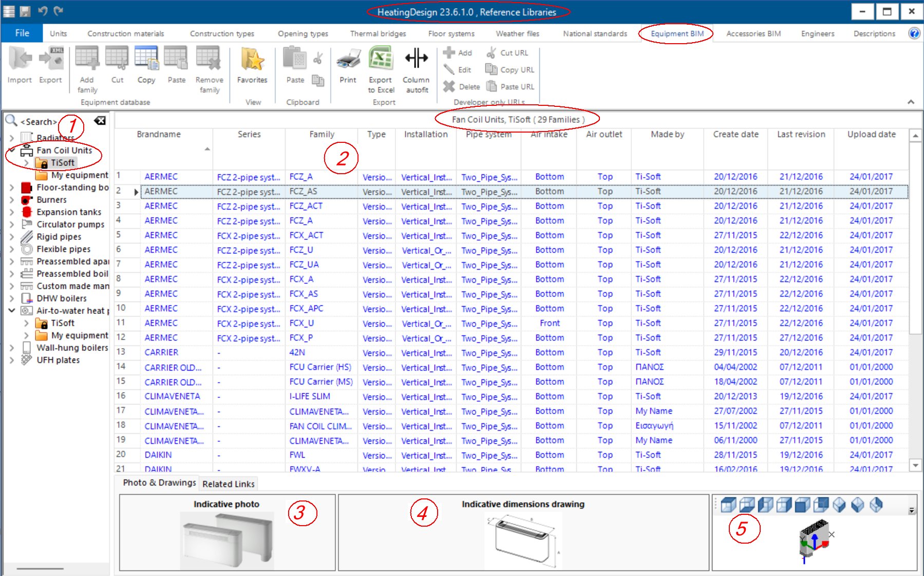This screenshot has width=924, height=576.
Task: Open the Units ribbon tab
Action: 58,33
